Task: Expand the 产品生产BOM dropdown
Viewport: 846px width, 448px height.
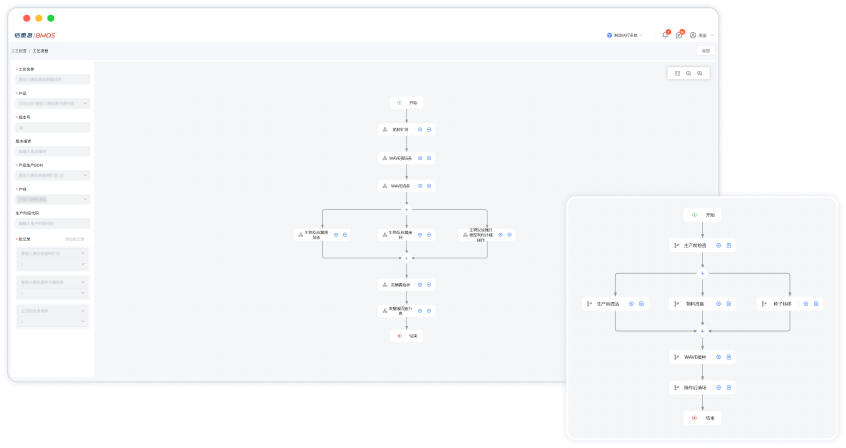Action: (x=53, y=175)
